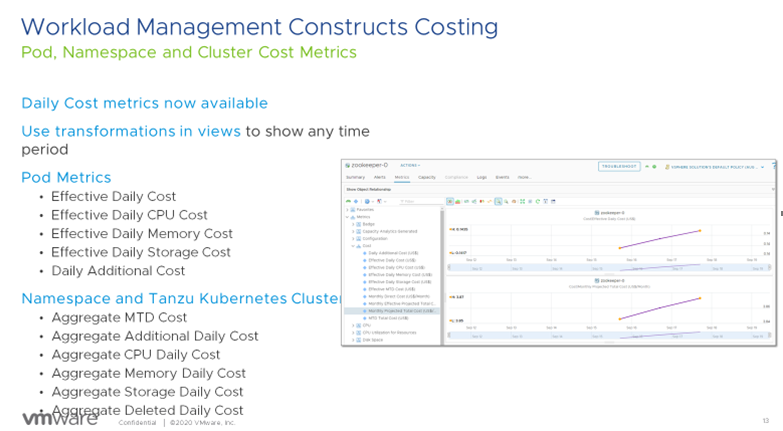
Task: Click the Effective Daily Cost chart range slider
Action: tap(609, 268)
